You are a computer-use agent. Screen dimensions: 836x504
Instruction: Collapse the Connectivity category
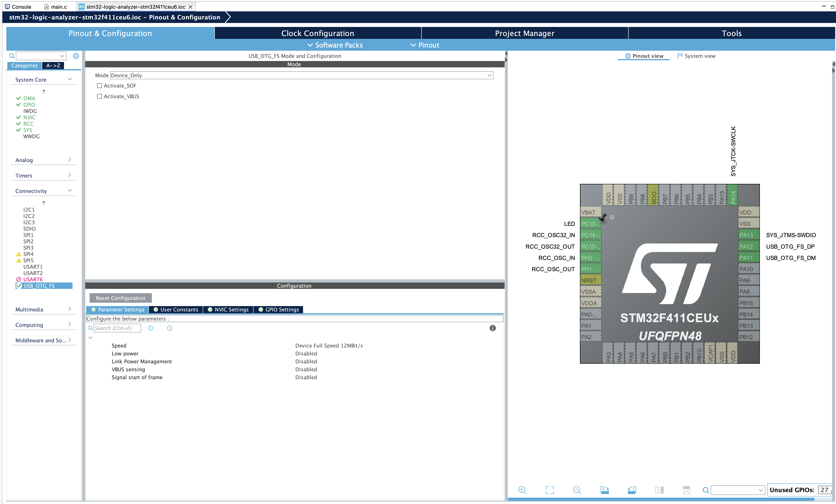click(x=70, y=191)
